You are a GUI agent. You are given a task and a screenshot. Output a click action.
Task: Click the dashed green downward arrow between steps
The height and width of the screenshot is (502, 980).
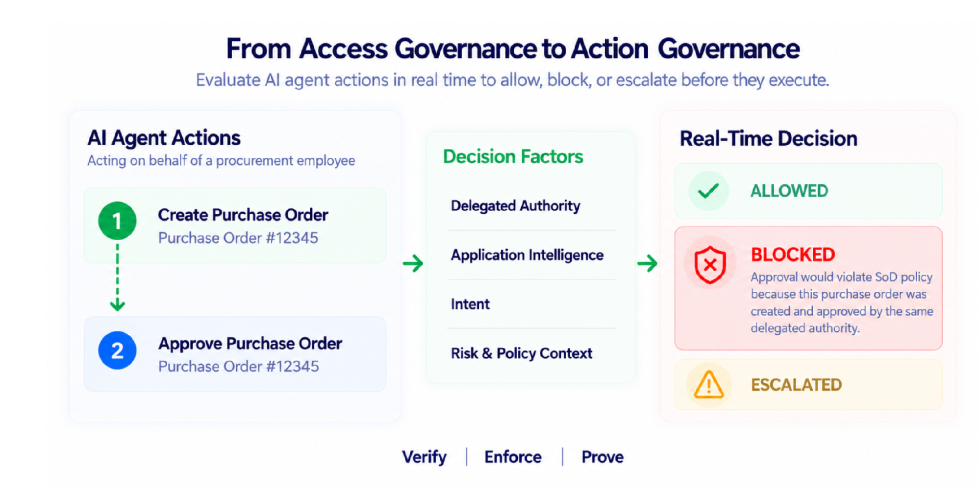pos(117,277)
